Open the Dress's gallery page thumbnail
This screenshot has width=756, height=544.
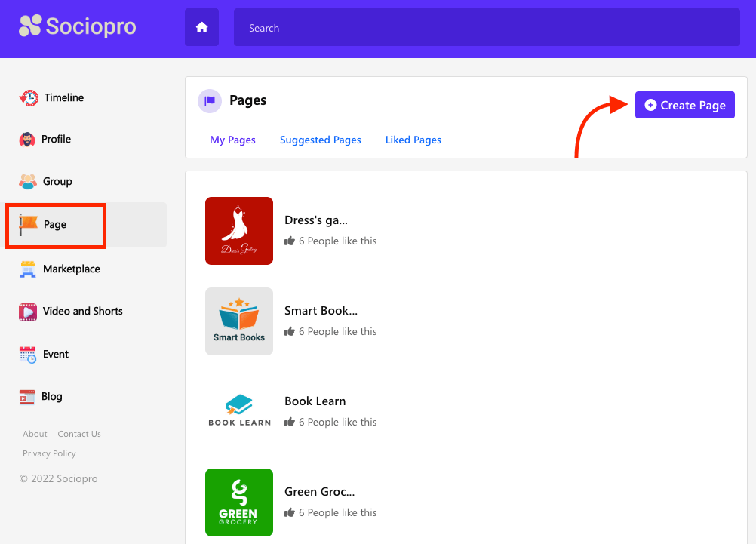tap(239, 231)
